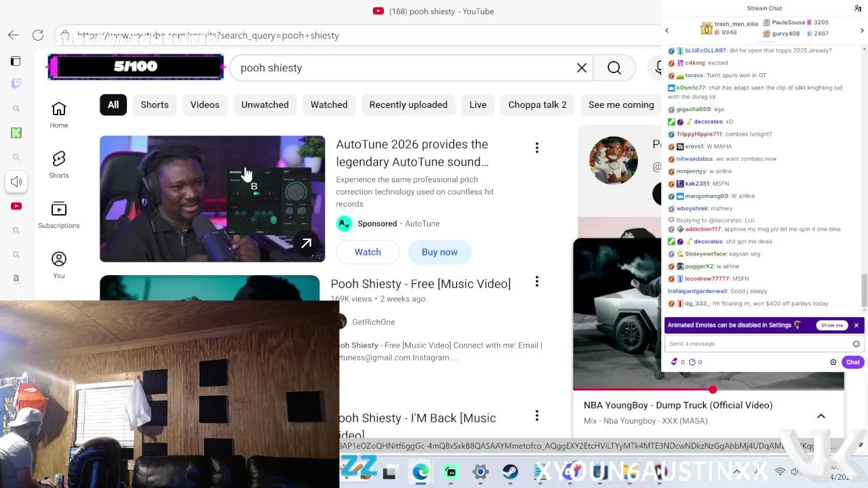The height and width of the screenshot is (488, 868).
Task: Open Subscriptions in YouTube sidebar
Action: [59, 215]
